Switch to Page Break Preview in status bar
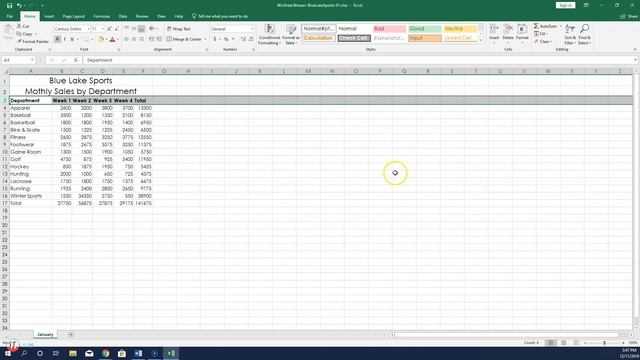The image size is (640, 360). [576, 343]
